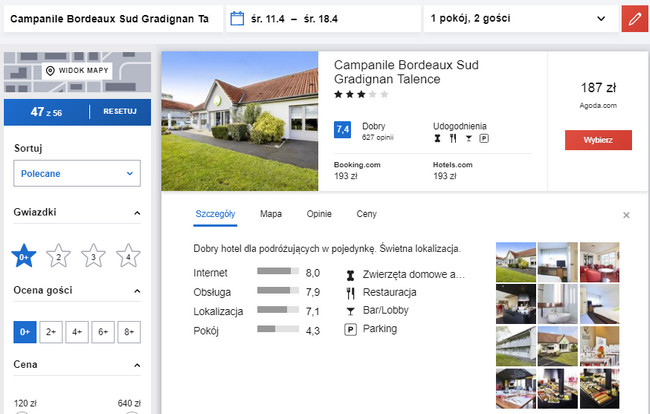Open the Polecane sort dropdown
Screen dimensions: 650x414
point(77,173)
